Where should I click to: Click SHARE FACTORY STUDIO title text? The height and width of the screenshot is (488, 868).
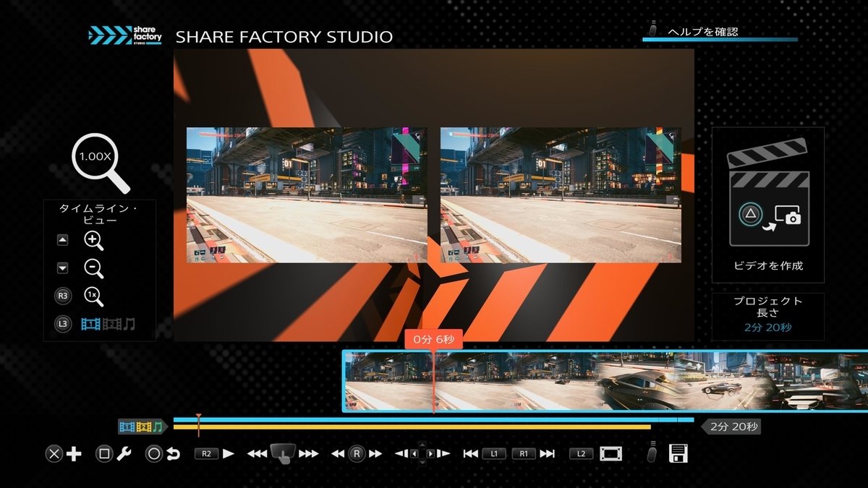tap(284, 37)
